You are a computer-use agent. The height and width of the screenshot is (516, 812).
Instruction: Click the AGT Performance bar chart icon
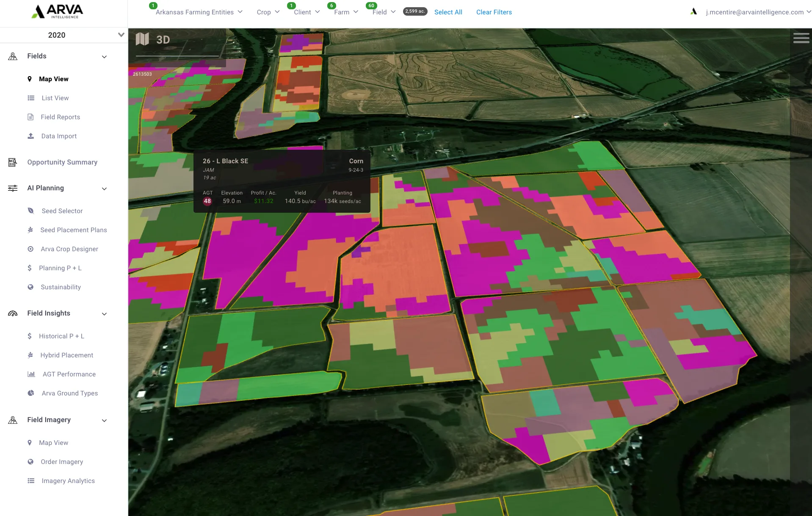tap(31, 374)
